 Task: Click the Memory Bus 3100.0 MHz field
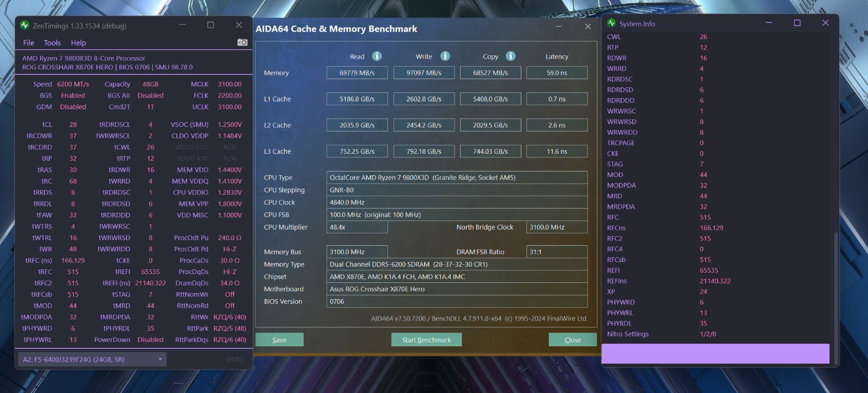point(357,252)
